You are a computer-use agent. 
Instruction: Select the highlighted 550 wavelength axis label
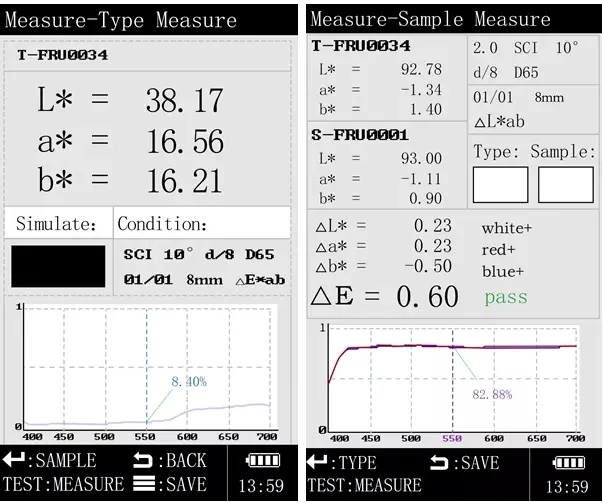452,438
